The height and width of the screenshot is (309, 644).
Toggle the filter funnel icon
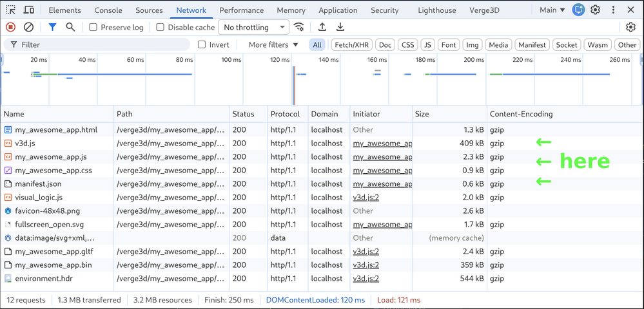point(52,27)
